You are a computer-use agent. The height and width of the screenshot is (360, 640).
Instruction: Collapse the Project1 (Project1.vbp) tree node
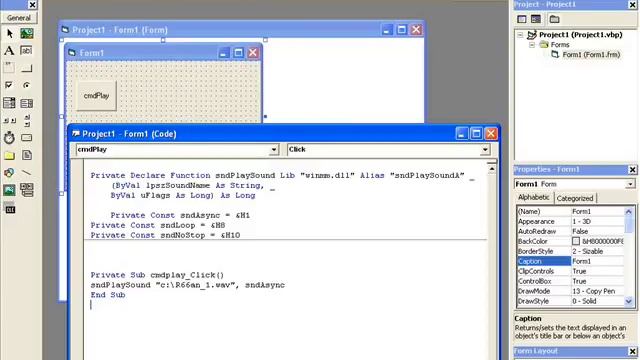520,35
